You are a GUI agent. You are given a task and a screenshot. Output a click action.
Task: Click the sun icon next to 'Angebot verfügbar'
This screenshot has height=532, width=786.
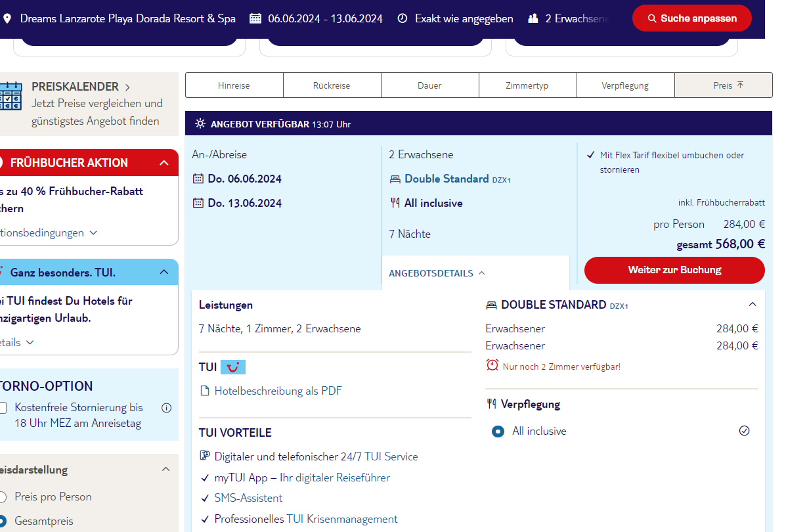[200, 123]
